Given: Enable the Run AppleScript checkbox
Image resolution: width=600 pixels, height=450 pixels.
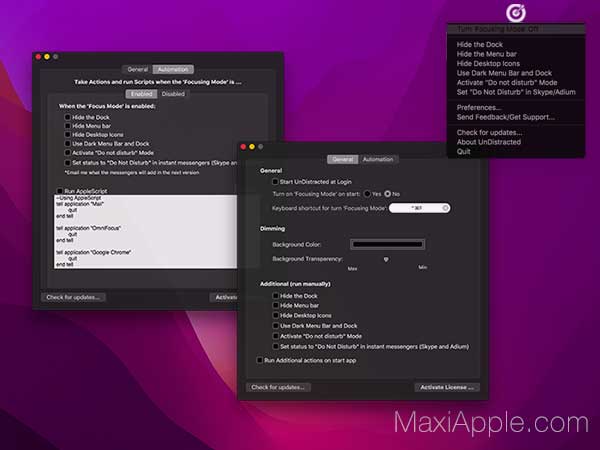Looking at the screenshot, I should tap(60, 191).
